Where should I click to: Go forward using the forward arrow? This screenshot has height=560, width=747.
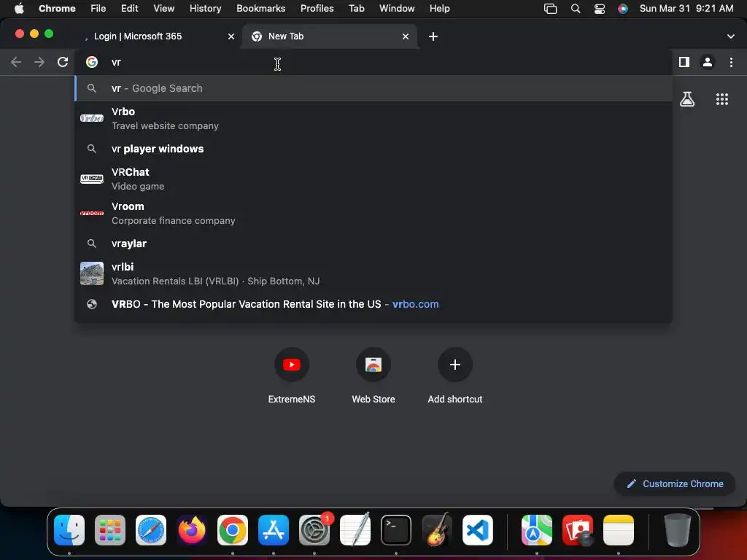point(39,62)
